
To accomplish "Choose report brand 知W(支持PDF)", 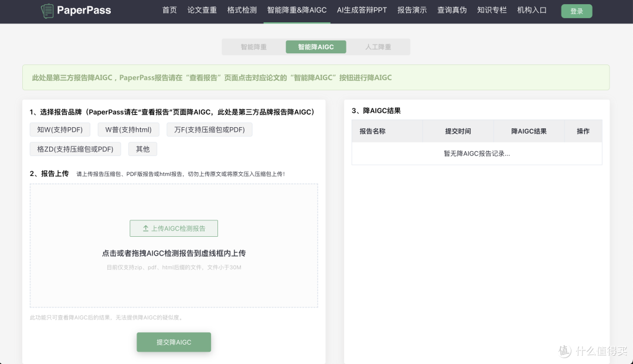I will (x=60, y=130).
